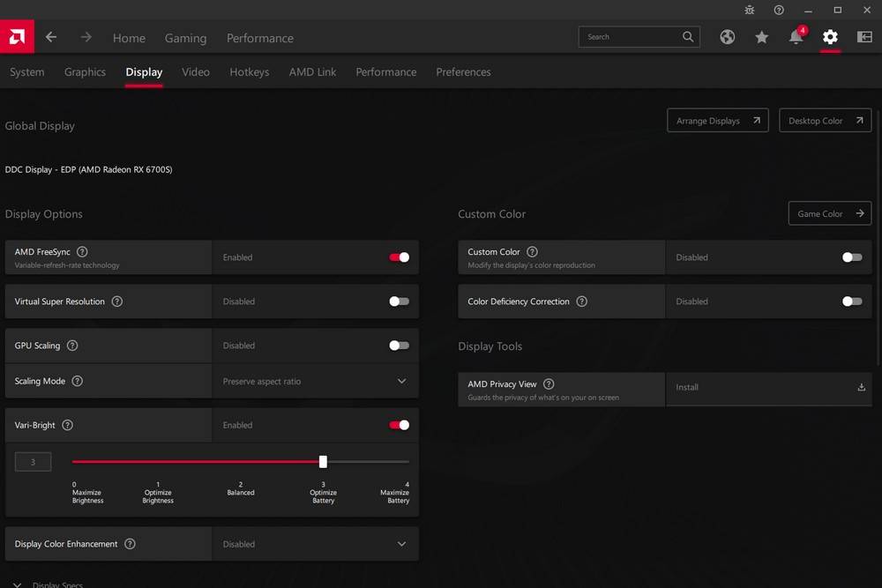This screenshot has width=882, height=588.
Task: Show help for Color Deficiency Correction
Action: point(582,301)
